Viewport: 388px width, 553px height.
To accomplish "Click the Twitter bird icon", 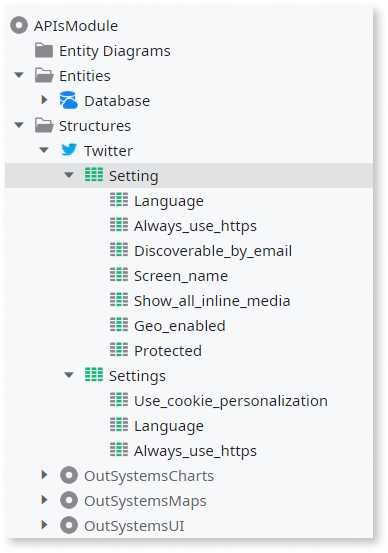I will (69, 150).
